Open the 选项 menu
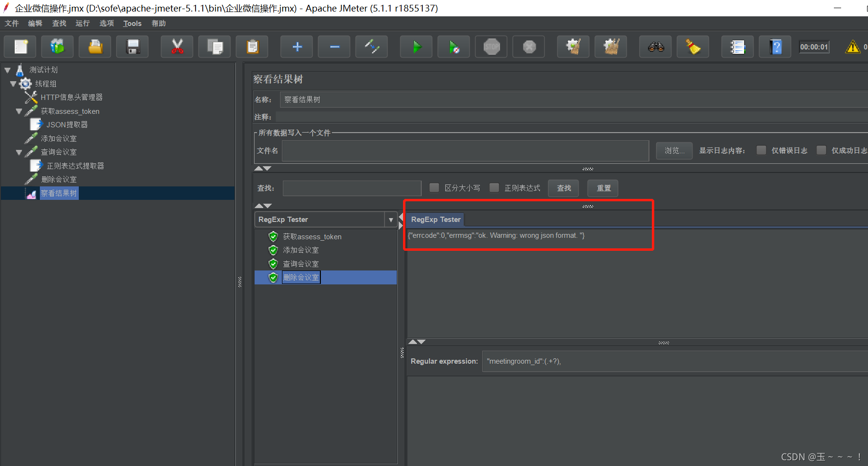Screen dimensions: 868x466 coord(107,23)
